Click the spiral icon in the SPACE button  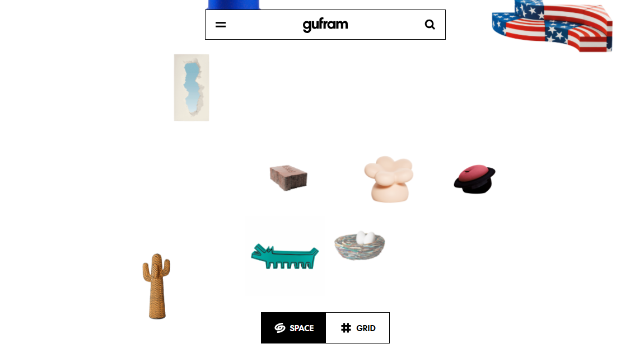pos(279,328)
